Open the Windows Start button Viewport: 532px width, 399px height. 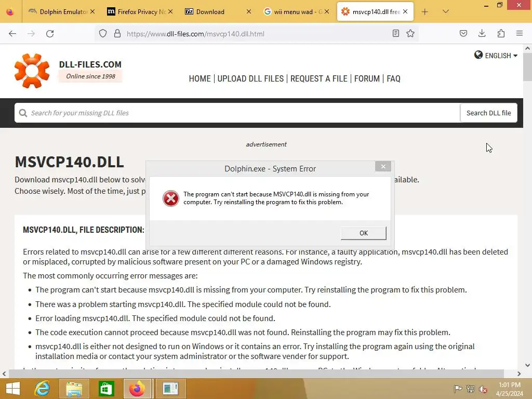(x=13, y=389)
